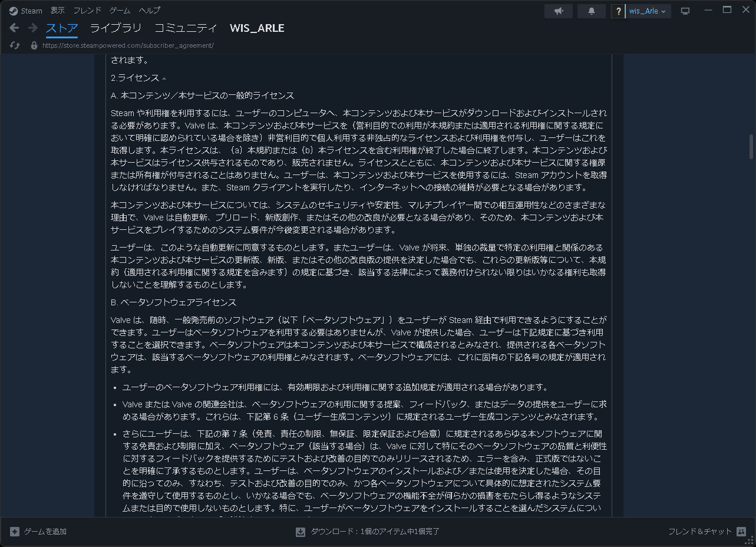756x547 pixels.
Task: Navigate back using the left arrow
Action: (x=13, y=28)
